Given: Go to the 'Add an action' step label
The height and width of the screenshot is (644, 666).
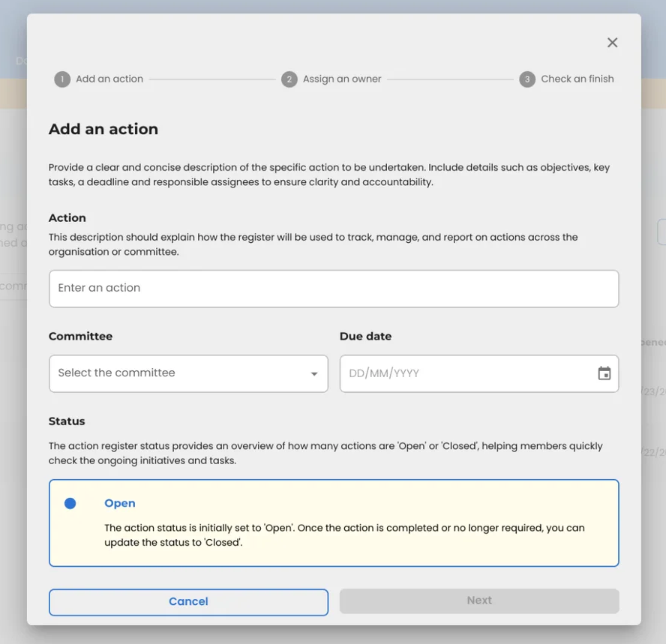Looking at the screenshot, I should point(109,79).
